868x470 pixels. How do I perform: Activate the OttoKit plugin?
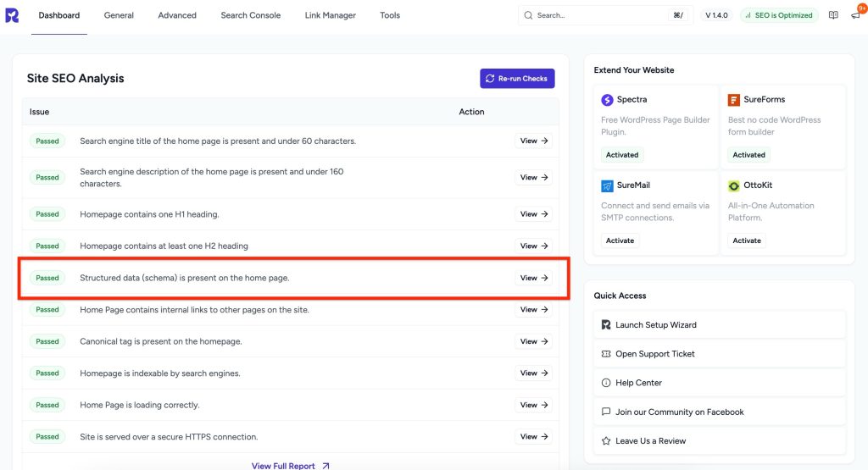pos(747,241)
